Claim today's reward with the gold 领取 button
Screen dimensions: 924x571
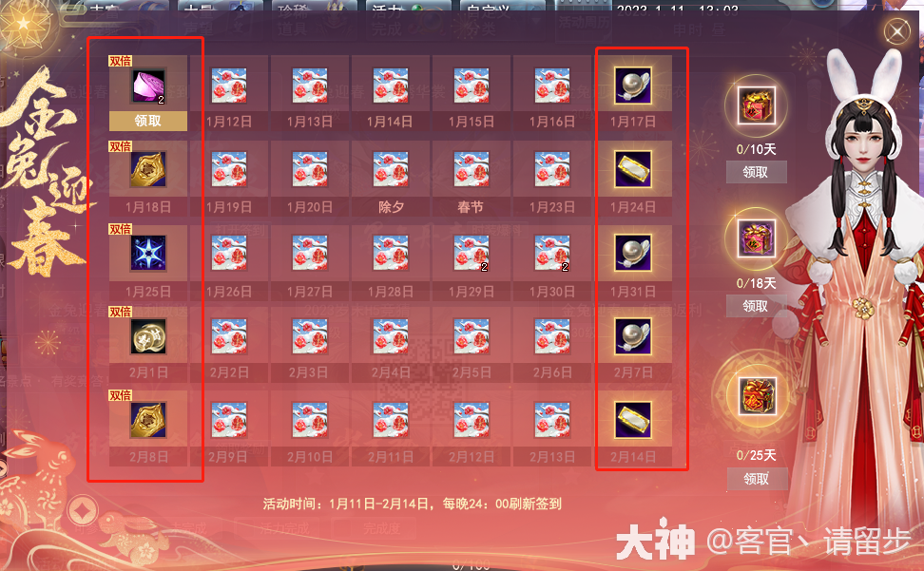[x=148, y=121]
